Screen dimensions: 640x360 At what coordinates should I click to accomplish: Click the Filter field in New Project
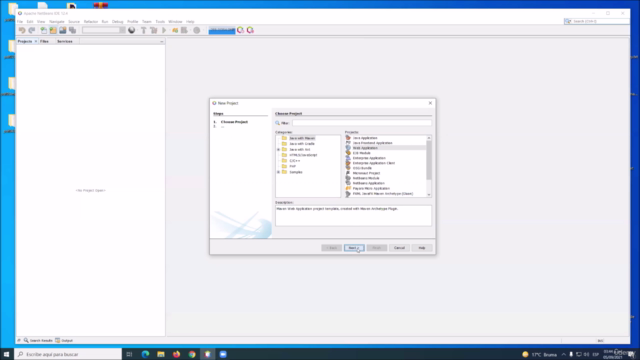[x=362, y=123]
